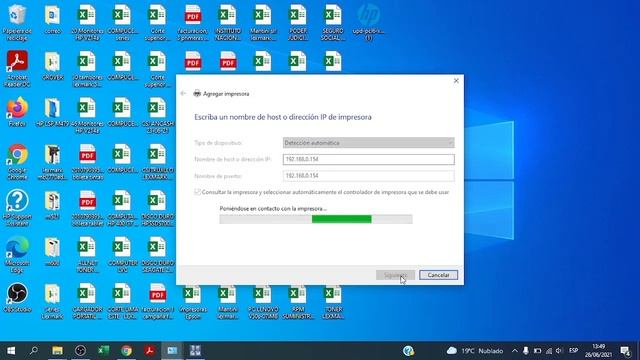Select the ALLNET TONER Excel file
The image size is (640, 360).
point(87,254)
